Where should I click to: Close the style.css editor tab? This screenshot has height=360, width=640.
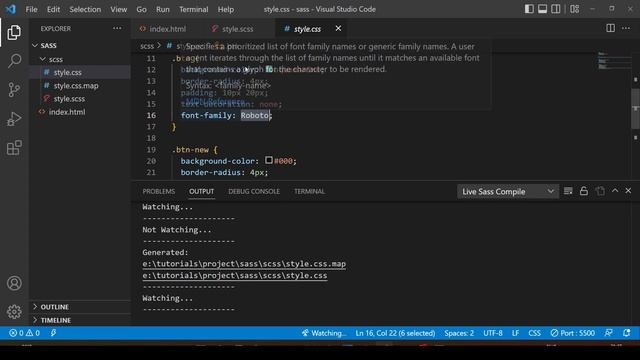coord(338,28)
